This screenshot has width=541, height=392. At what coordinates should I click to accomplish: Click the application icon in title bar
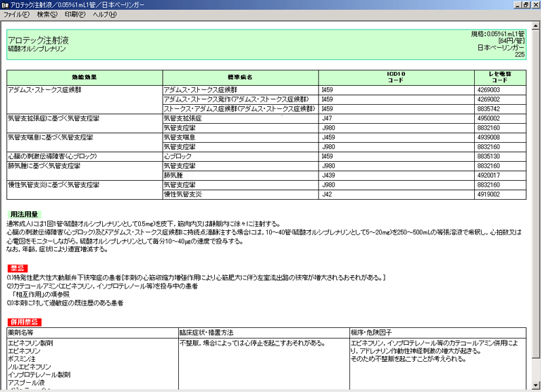[5, 5]
